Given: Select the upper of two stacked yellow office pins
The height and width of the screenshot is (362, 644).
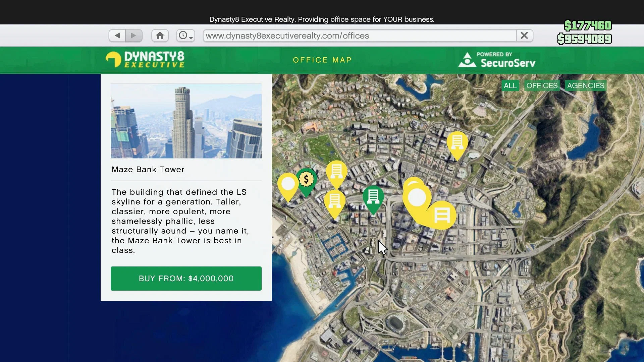Looking at the screenshot, I should click(336, 172).
